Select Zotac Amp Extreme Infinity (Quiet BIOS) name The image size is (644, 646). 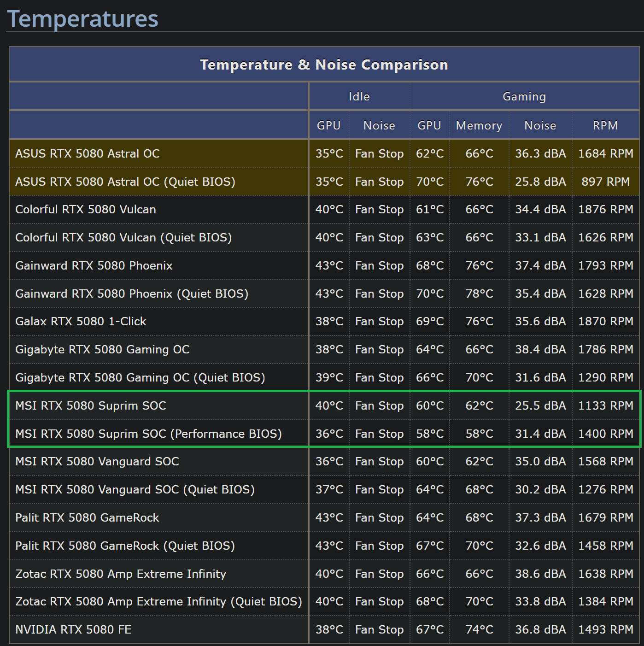[158, 601]
